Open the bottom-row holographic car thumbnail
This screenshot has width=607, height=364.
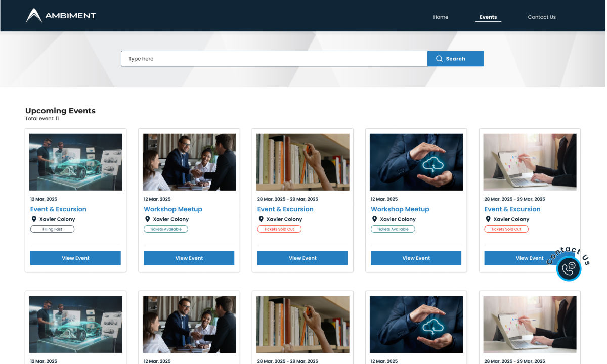tap(76, 325)
